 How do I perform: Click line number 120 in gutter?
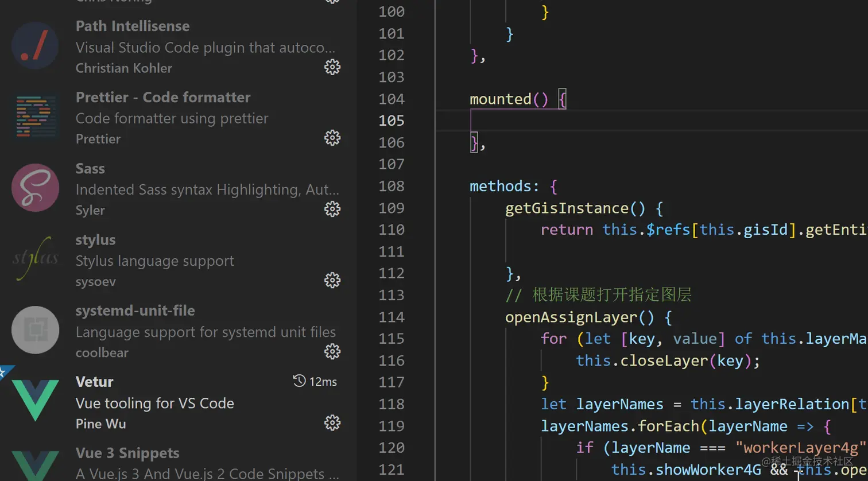392,448
